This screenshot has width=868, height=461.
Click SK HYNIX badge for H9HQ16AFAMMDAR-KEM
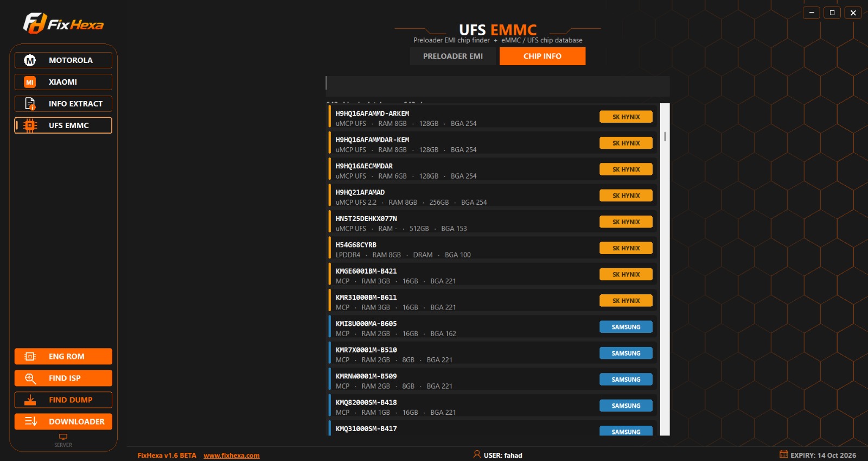[x=626, y=143]
